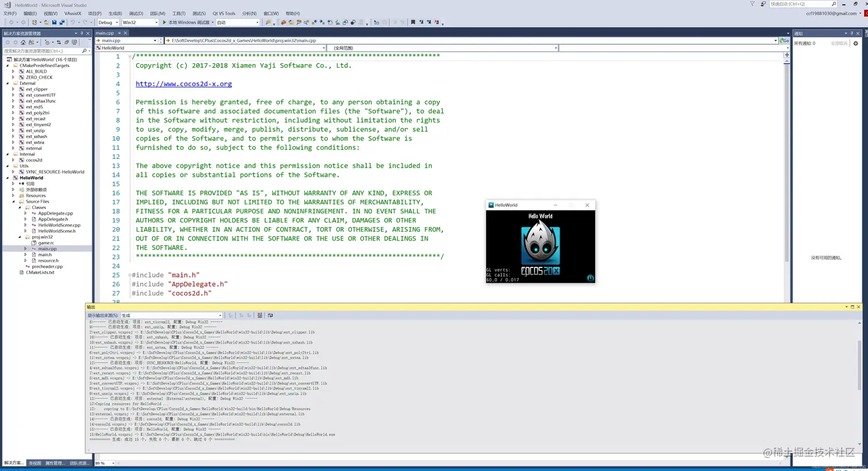The image size is (868, 471).
Task: Expand the ext_clipper project node
Action: 14,89
